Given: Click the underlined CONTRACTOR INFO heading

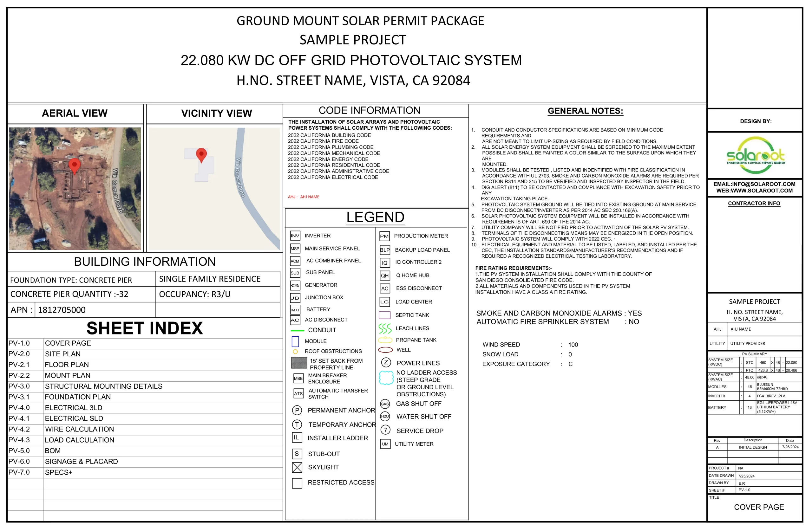Looking at the screenshot, I should click(x=754, y=204).
